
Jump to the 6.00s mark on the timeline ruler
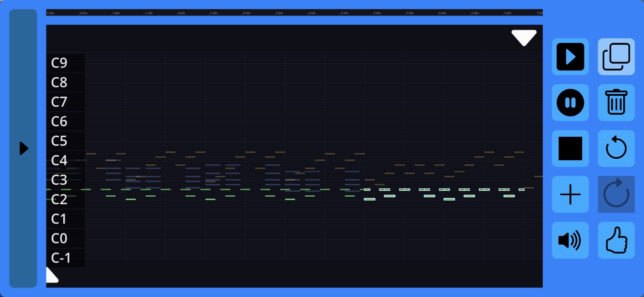click(x=442, y=13)
